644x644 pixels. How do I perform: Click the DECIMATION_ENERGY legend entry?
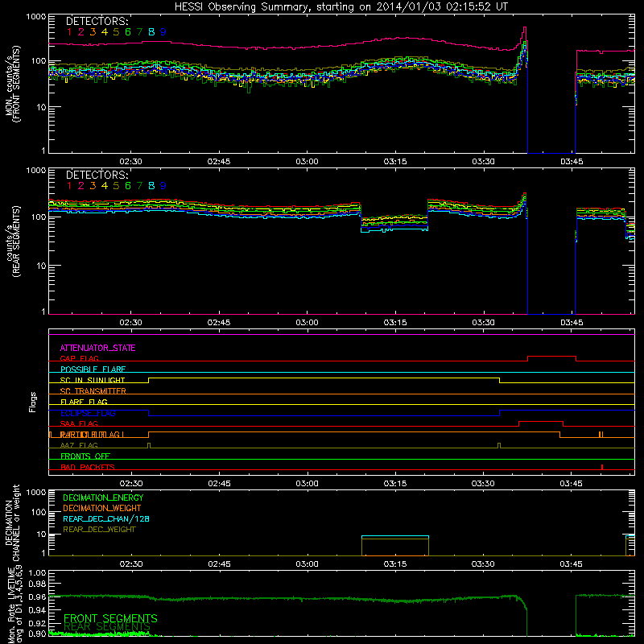click(x=103, y=497)
